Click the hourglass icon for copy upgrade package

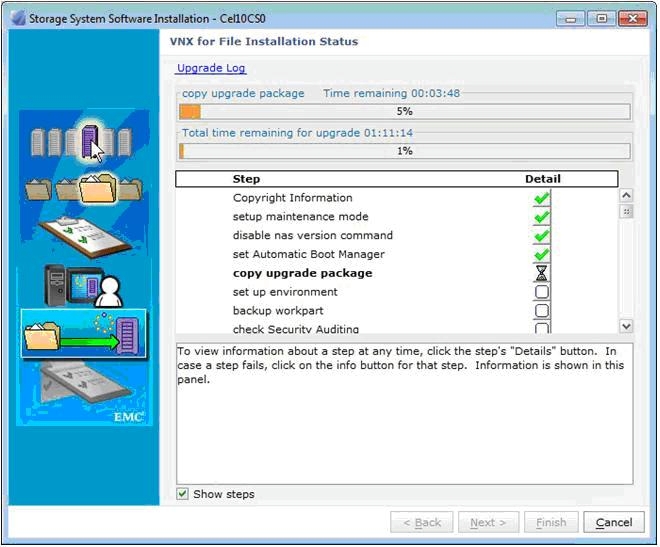pos(542,274)
